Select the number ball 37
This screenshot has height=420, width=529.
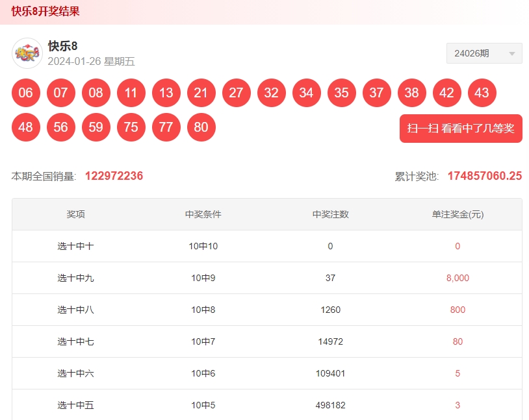pyautogui.click(x=376, y=93)
